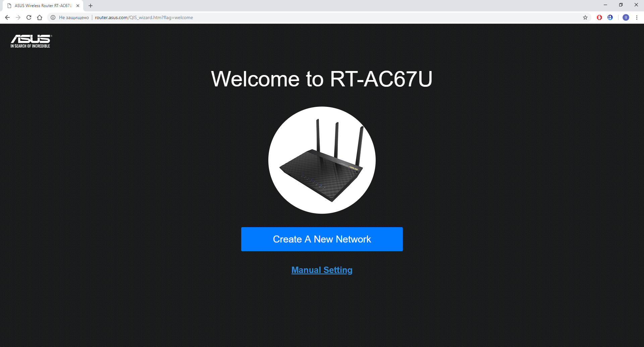Screen dimensions: 644x347
Task: Open the blue globe extension icon
Action: (610, 17)
